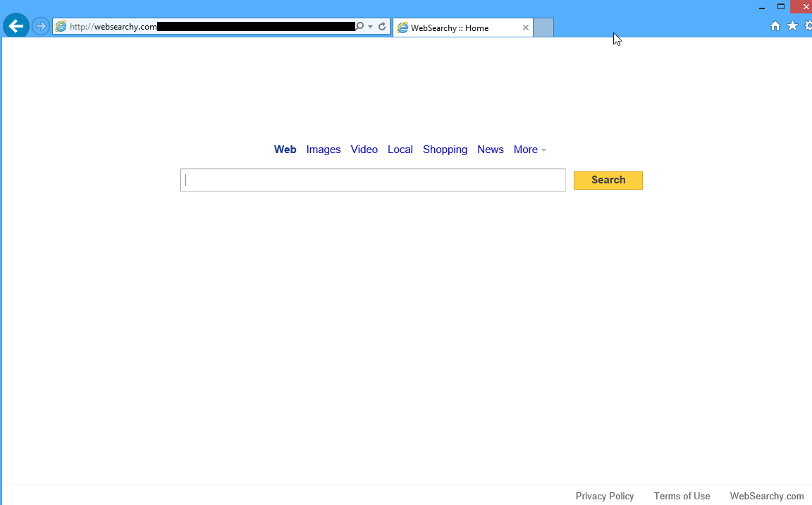Close the WebSearchy :: Home tab
The height and width of the screenshot is (505, 812).
pyautogui.click(x=526, y=28)
